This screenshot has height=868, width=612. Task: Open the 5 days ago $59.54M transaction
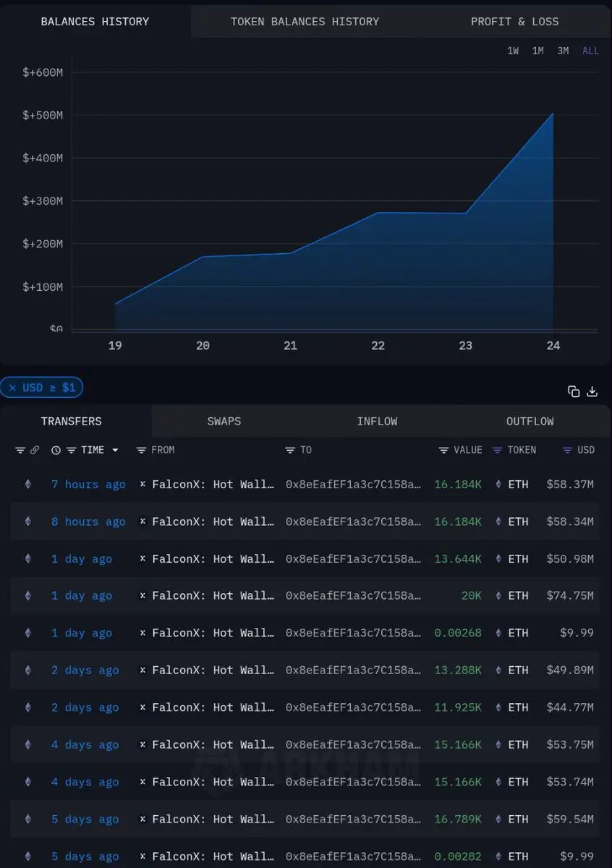pyautogui.click(x=85, y=820)
